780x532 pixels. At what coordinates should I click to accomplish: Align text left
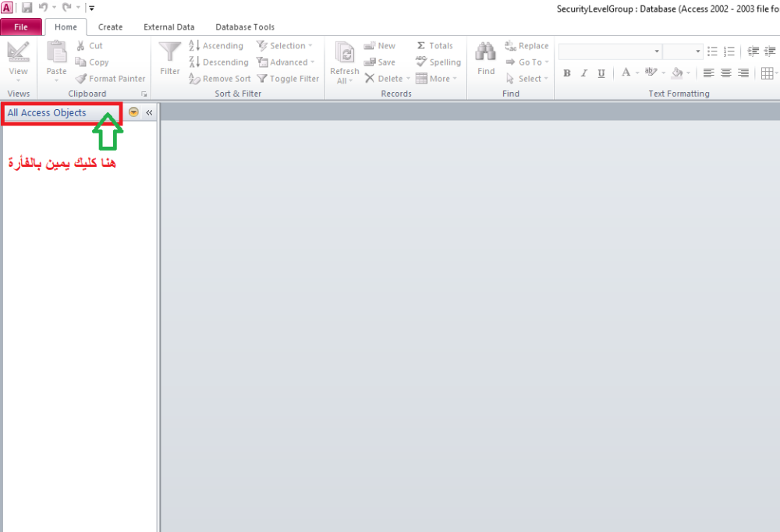708,73
